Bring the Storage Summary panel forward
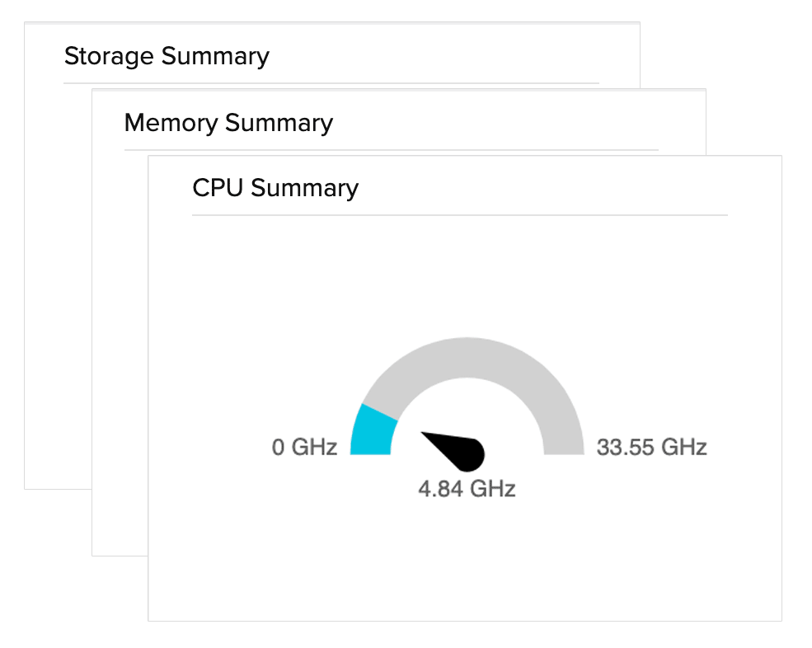 point(167,56)
